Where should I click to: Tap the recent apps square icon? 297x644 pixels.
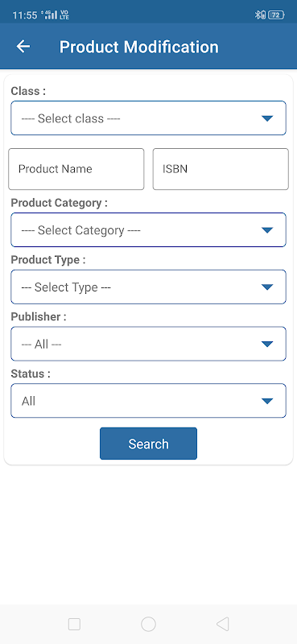[x=74, y=625]
